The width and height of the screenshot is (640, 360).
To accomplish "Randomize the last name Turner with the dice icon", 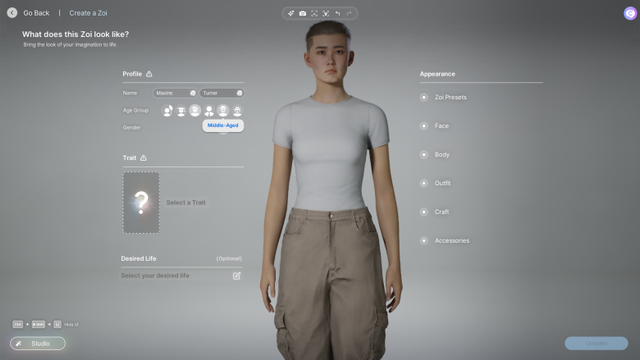I will pyautogui.click(x=240, y=93).
